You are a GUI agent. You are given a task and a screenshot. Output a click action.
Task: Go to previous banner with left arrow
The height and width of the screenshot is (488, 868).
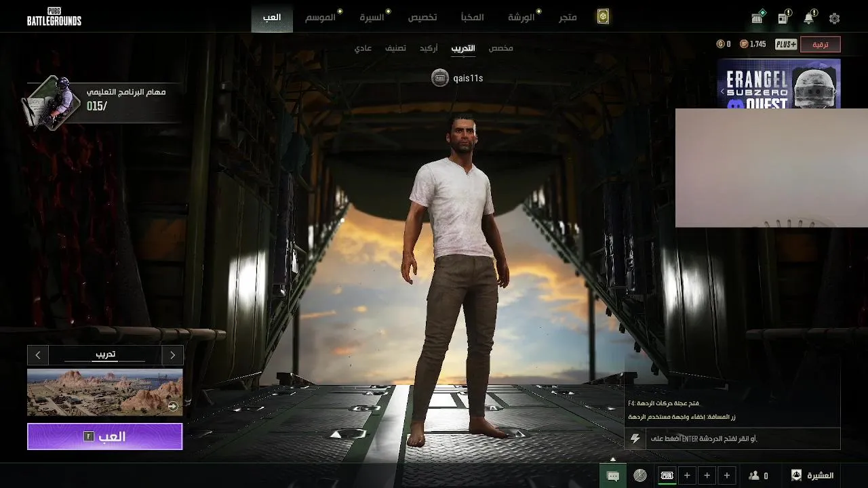723,91
